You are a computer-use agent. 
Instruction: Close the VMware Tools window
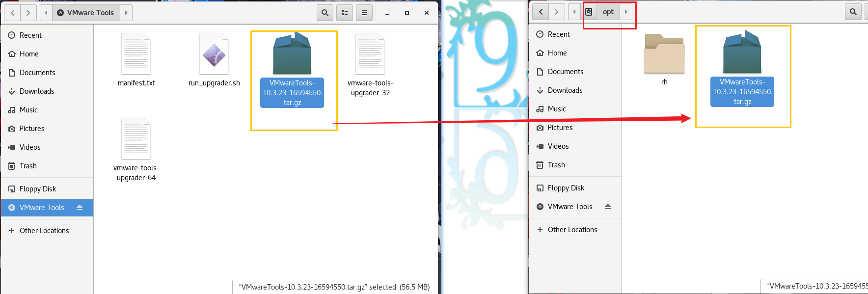427,13
